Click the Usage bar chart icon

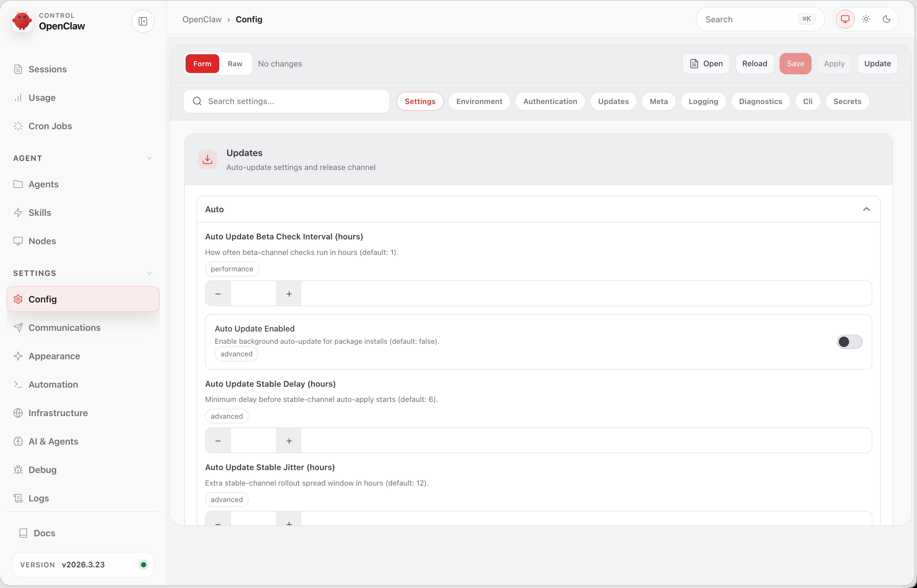18,98
